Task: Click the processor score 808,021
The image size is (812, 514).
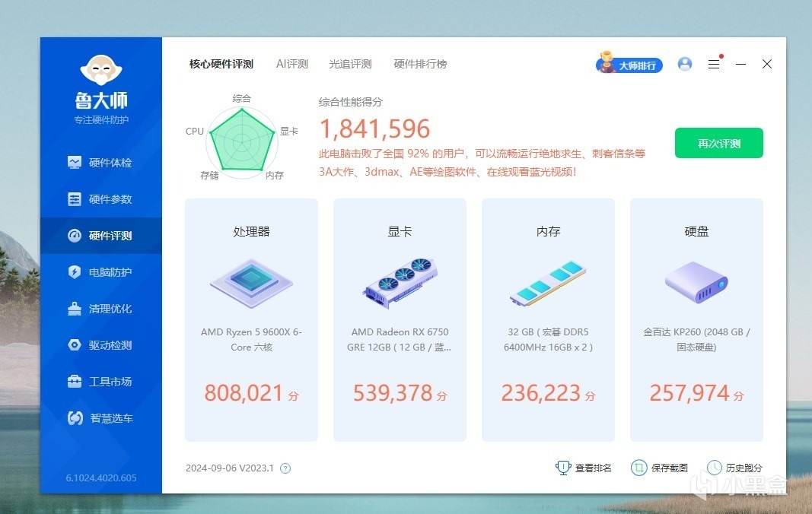Action: [244, 393]
